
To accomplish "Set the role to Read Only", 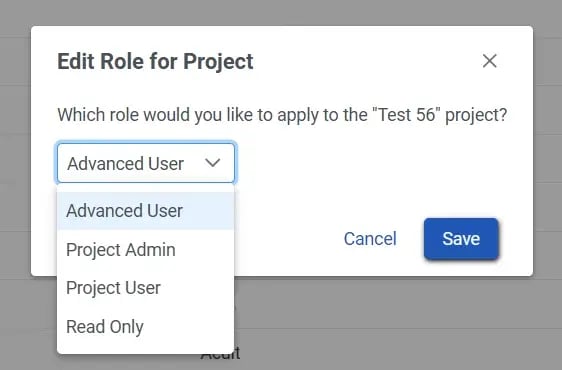I will tap(146, 327).
